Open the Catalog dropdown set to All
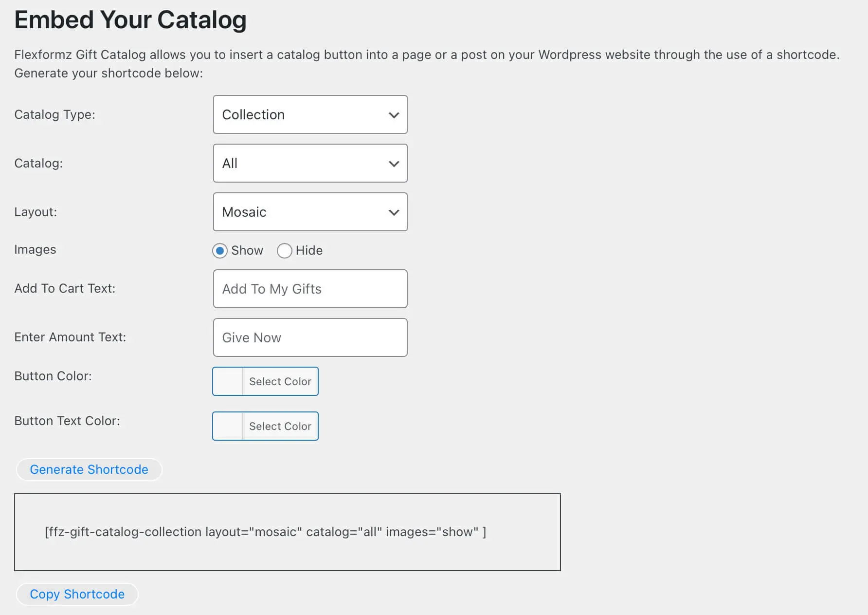Screen dimensions: 868x615 (x=302, y=164)
